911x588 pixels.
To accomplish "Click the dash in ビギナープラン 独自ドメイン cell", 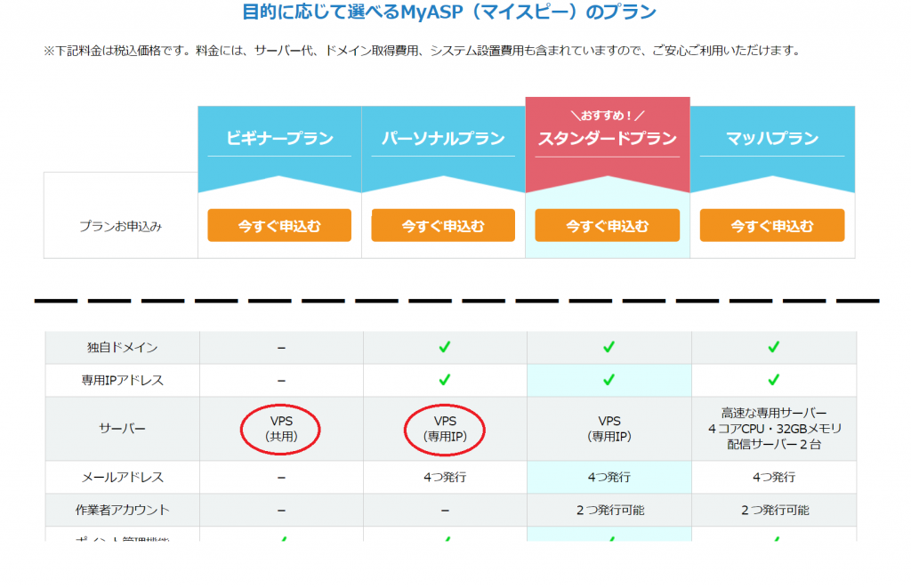I will (281, 348).
